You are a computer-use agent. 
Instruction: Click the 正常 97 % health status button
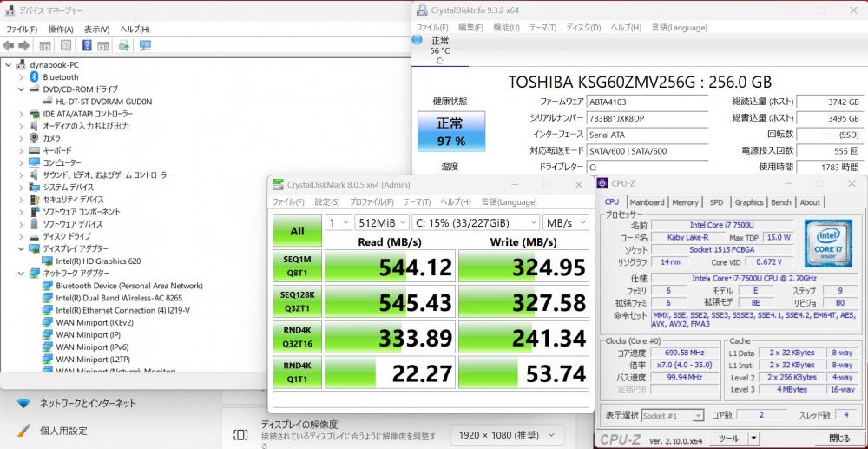451,131
